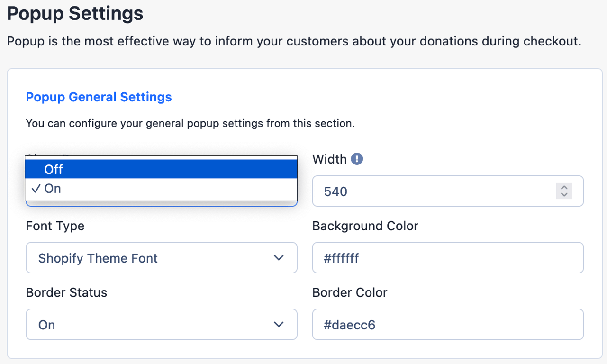Click the Popup General Settings heading
Viewport: 607px width, 364px height.
coord(99,97)
